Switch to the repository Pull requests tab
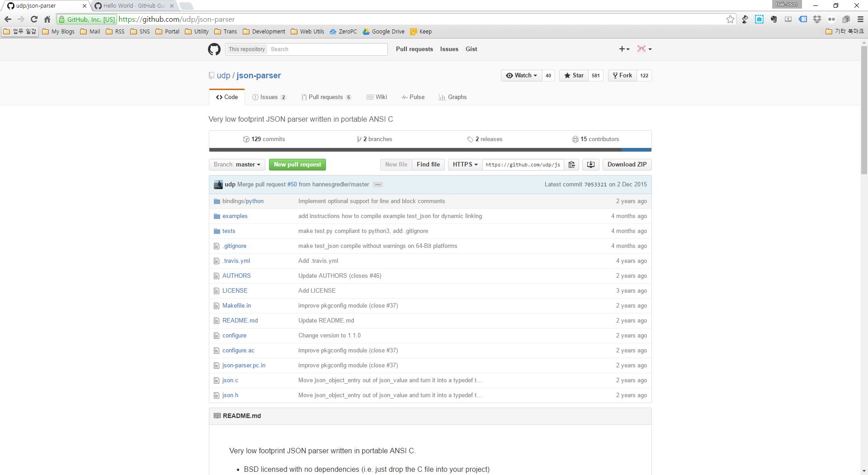 (326, 97)
